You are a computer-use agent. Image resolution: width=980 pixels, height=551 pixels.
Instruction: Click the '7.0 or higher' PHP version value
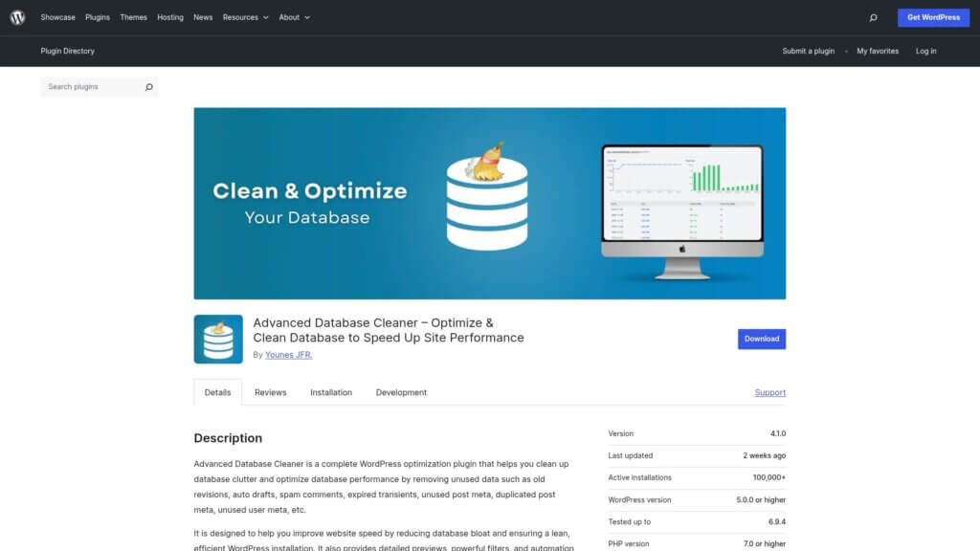click(765, 543)
